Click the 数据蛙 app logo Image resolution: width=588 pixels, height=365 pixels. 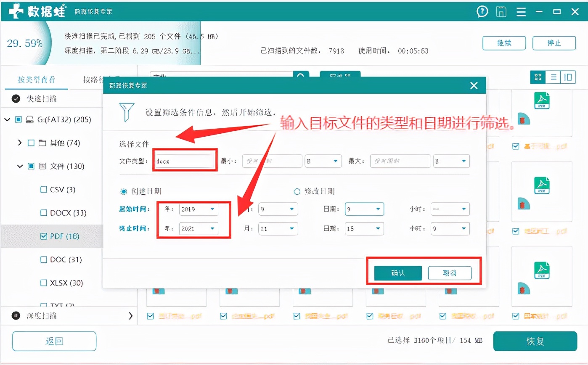tap(38, 12)
